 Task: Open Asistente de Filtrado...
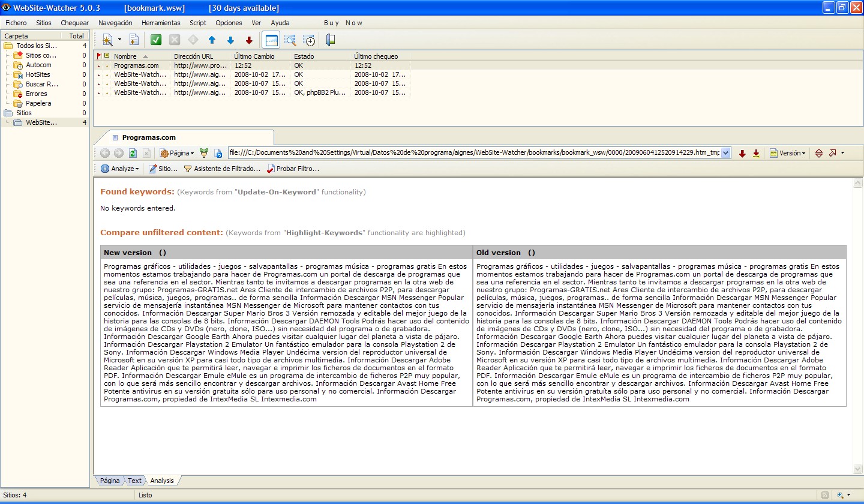pos(222,169)
